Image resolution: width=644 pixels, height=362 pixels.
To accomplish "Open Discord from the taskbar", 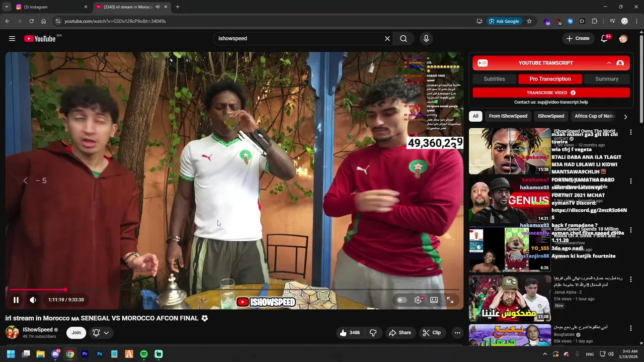I will click(x=55, y=354).
